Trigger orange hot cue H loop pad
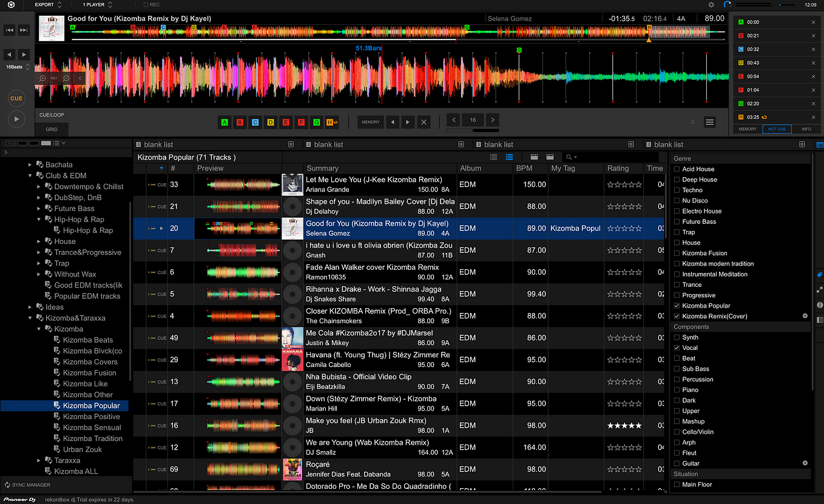Viewport: 824px width, 504px height. (x=332, y=122)
